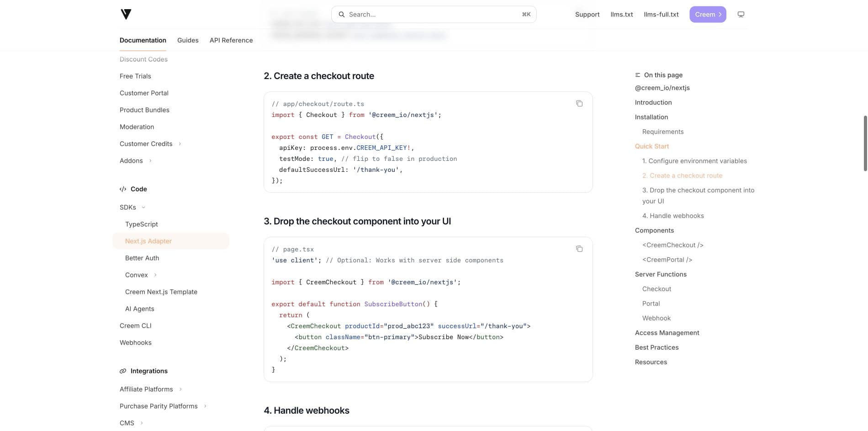Open the llms.txt link

(622, 15)
